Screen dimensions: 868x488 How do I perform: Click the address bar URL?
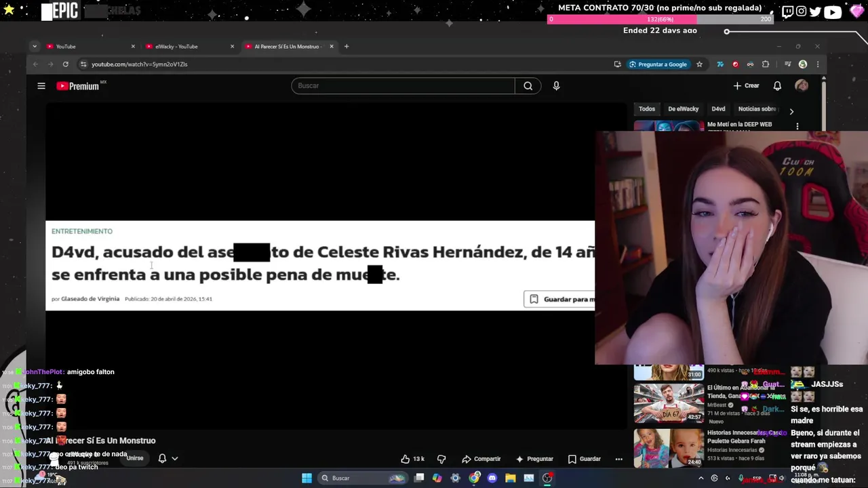[140, 64]
